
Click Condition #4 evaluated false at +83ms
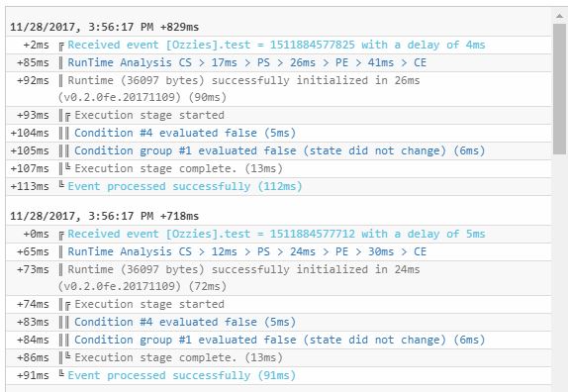(279, 322)
